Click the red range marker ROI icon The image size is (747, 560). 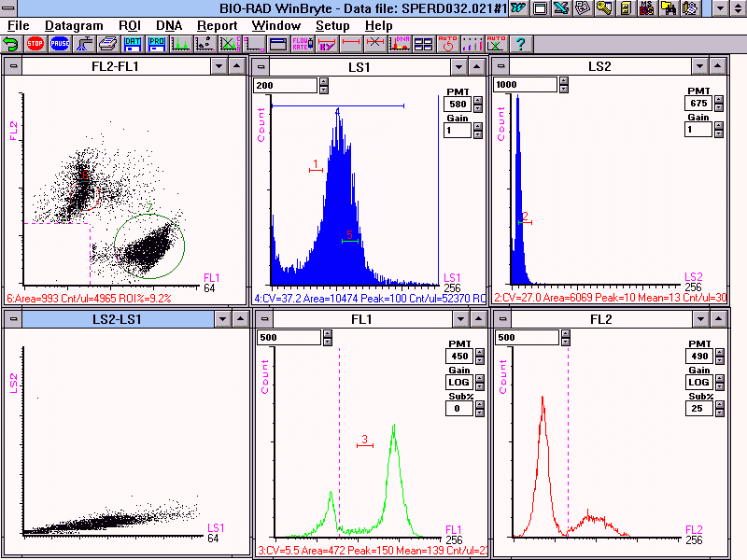pyautogui.click(x=351, y=44)
